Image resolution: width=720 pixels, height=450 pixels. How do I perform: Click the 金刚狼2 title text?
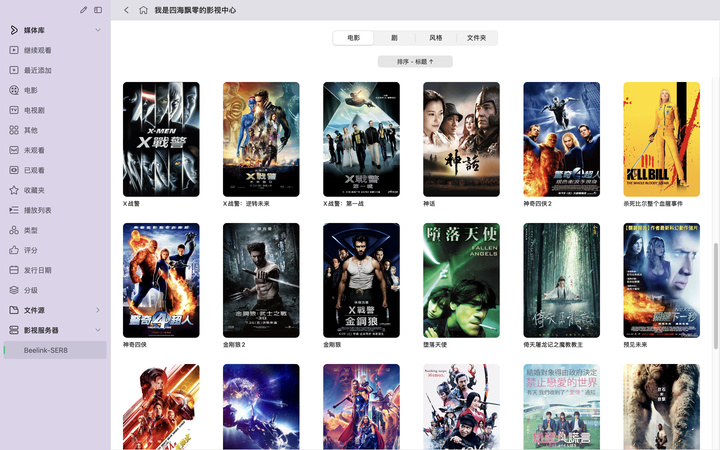tap(234, 344)
